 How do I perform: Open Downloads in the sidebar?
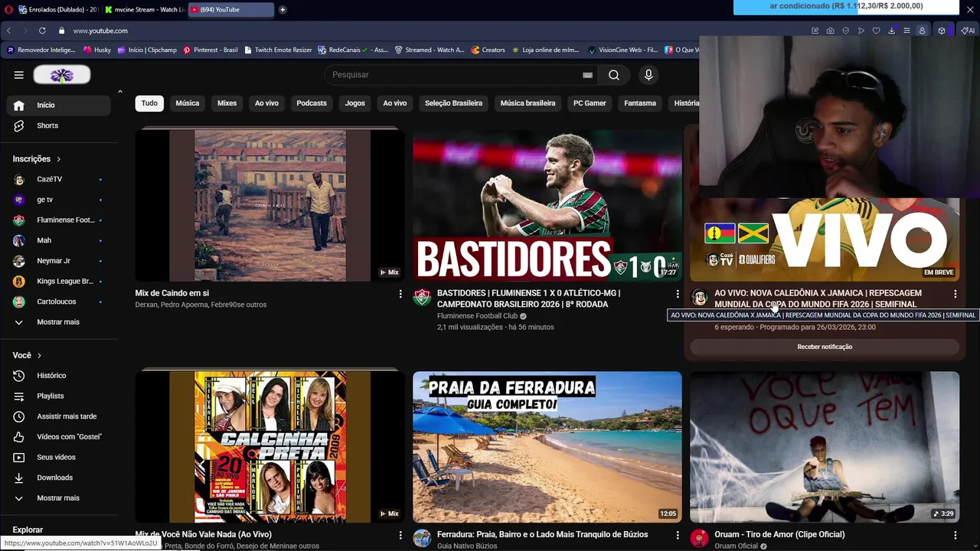(59, 478)
